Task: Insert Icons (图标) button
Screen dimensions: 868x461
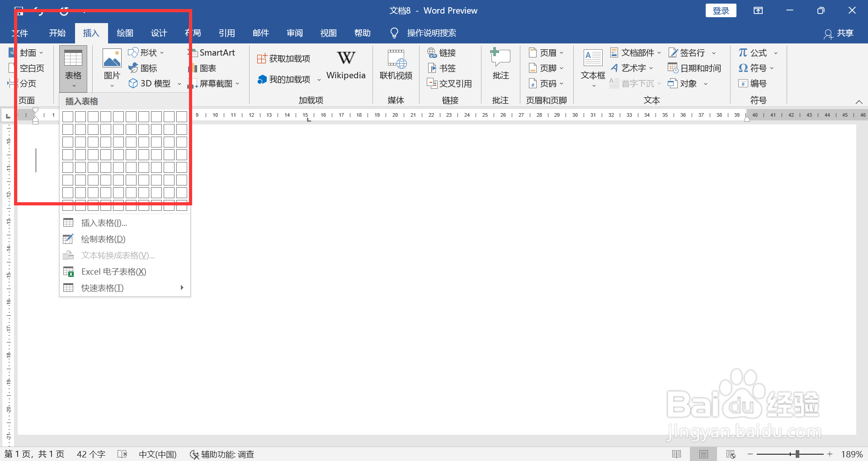Action: point(143,68)
